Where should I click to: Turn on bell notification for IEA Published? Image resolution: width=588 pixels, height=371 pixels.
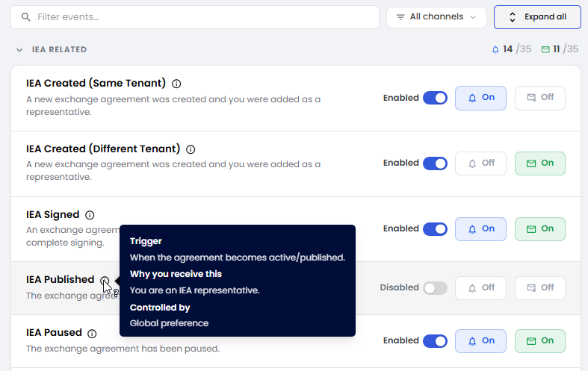click(x=480, y=288)
